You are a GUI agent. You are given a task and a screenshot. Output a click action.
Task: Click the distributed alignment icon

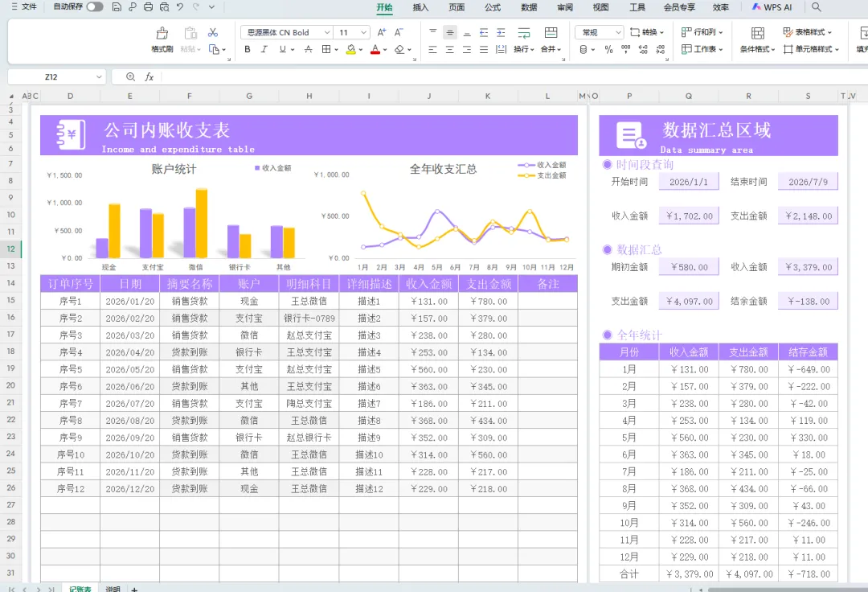[501, 49]
